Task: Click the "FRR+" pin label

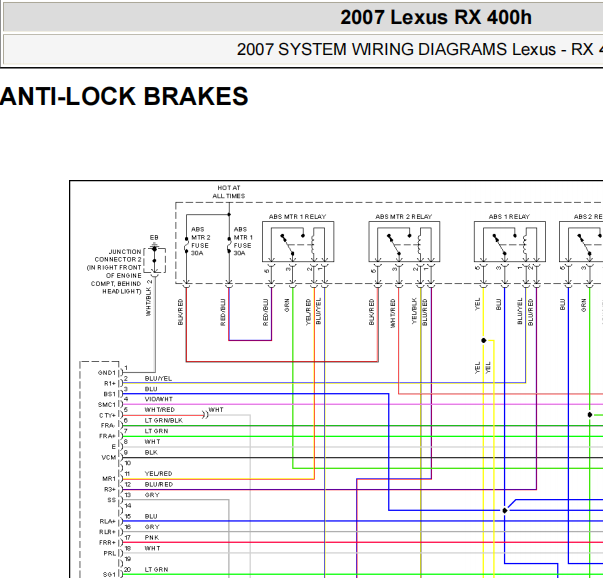Action: point(107,543)
